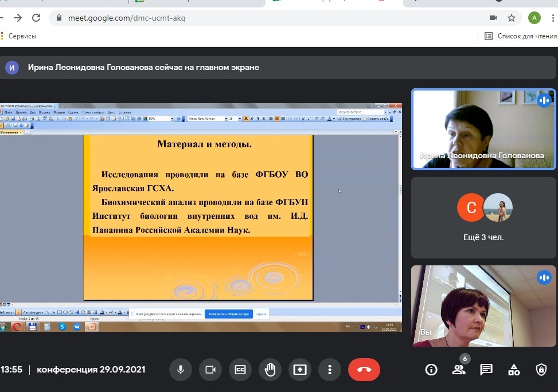Open the 'Показ слайдов' menu

93,112
